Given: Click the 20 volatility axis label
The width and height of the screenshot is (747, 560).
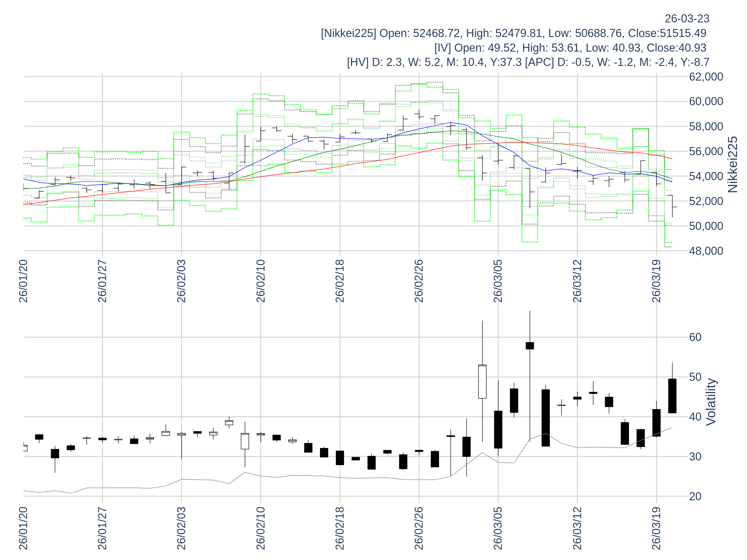Looking at the screenshot, I should 695,497.
